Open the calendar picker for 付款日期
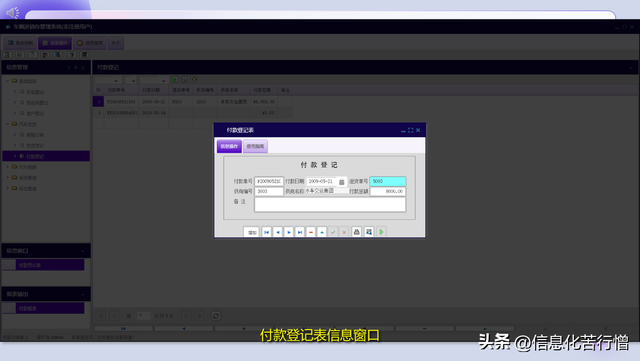The width and height of the screenshot is (640, 361). (342, 182)
